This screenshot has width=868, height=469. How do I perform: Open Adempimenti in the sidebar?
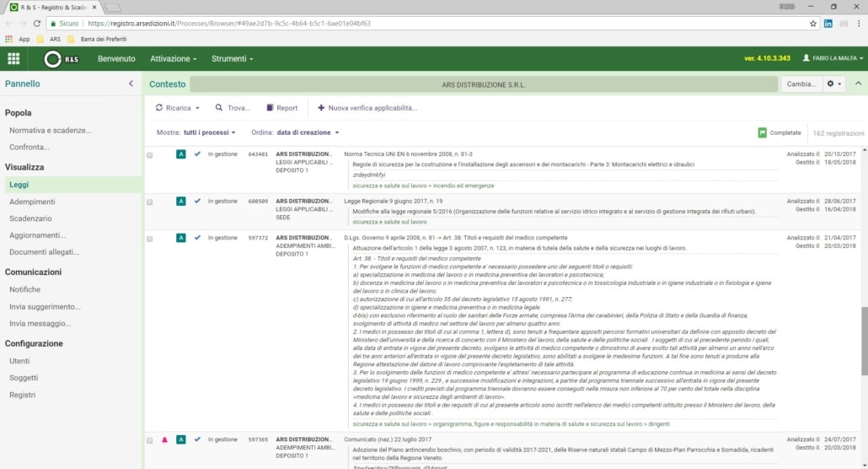click(x=32, y=202)
